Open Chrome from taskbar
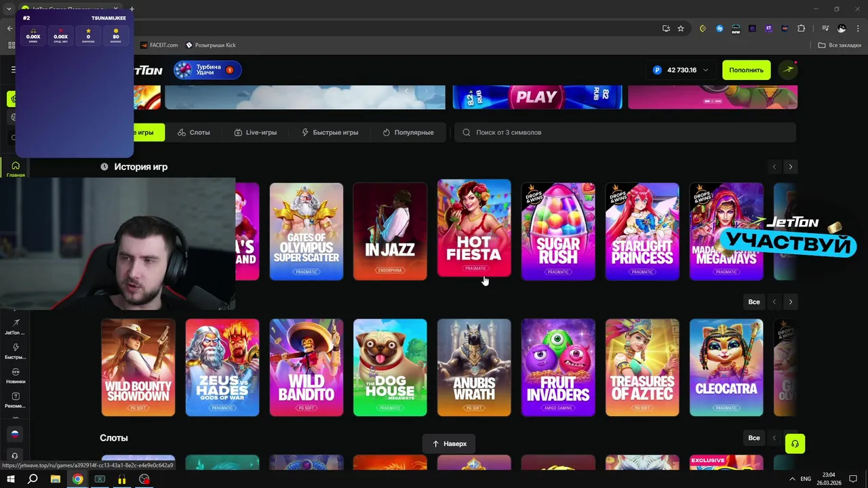Image resolution: width=868 pixels, height=488 pixels. pos(78,479)
